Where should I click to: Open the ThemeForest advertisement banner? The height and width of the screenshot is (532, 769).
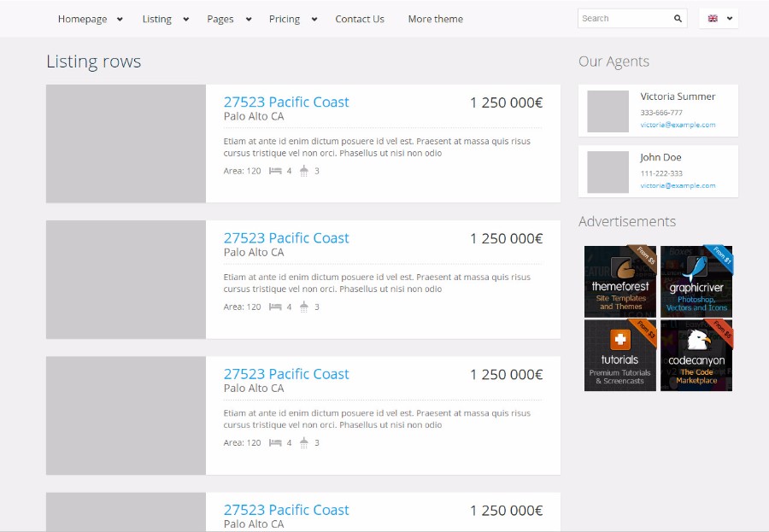pos(620,281)
